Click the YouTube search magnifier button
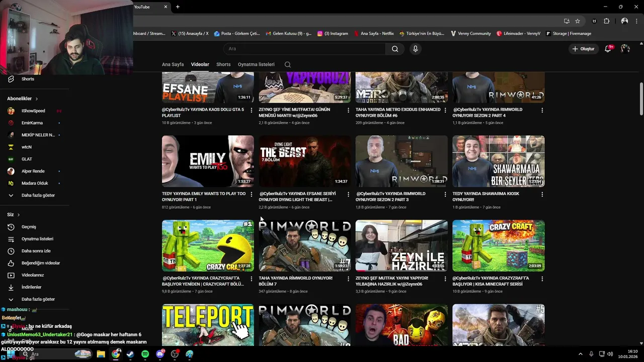This screenshot has height=362, width=644. [395, 49]
